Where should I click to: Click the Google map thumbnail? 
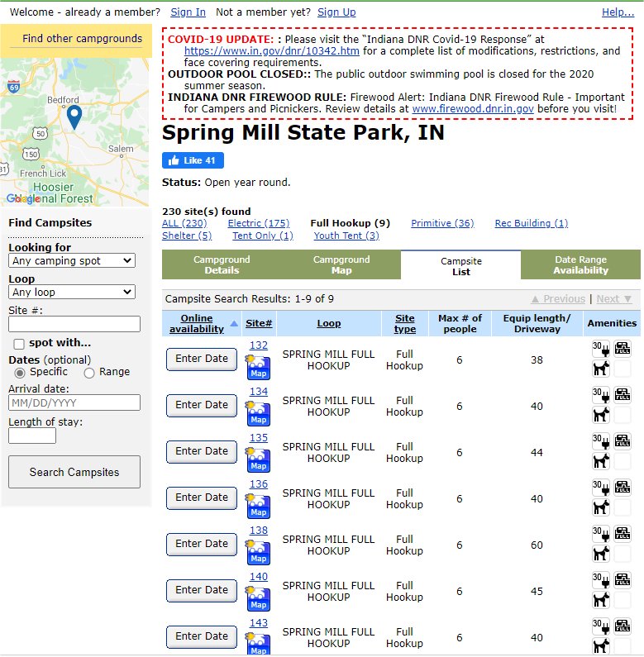[74, 132]
